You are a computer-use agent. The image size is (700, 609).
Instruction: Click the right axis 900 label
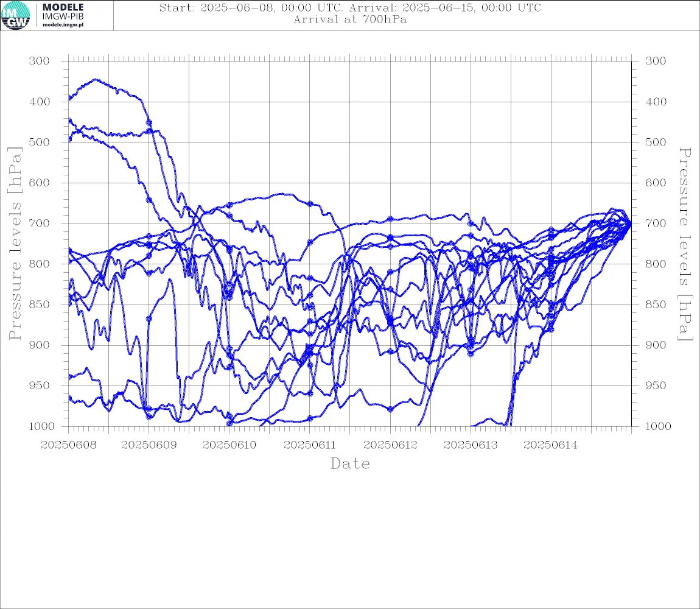(656, 345)
